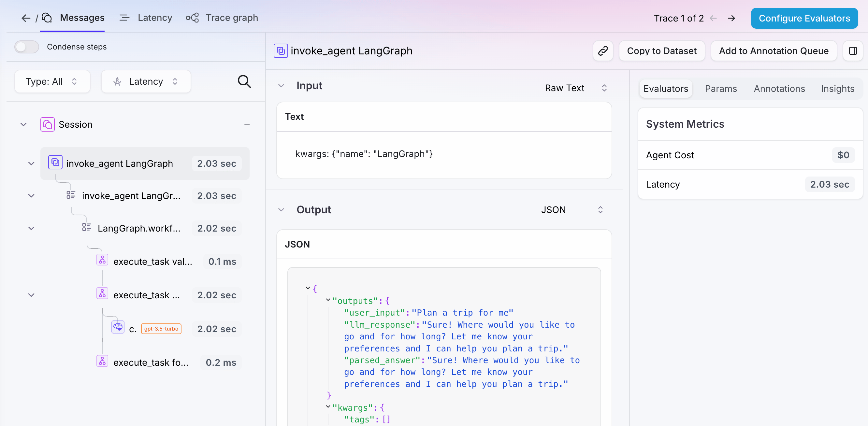Click the back arrow icon
Viewport: 868px width, 426px height.
tap(26, 18)
